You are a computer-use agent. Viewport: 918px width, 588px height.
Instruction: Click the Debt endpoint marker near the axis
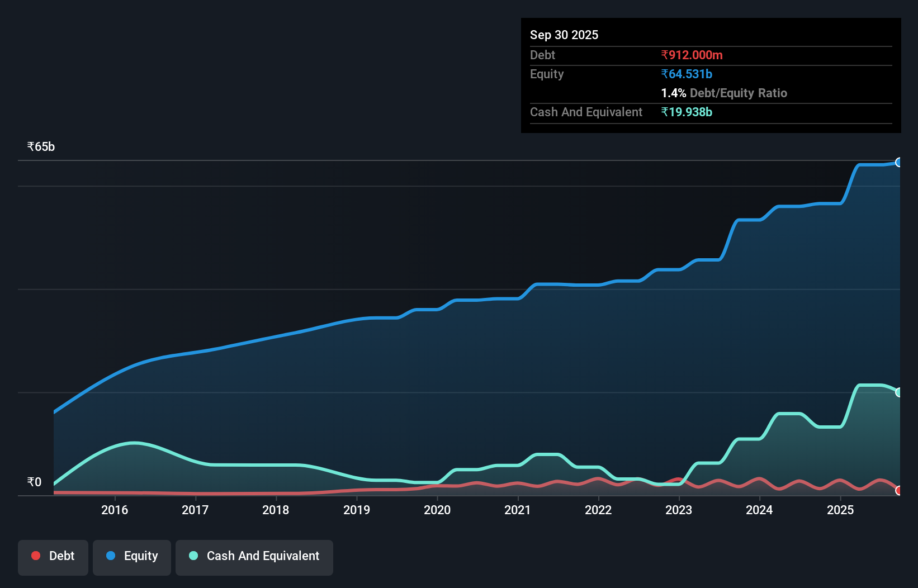pyautogui.click(x=899, y=490)
